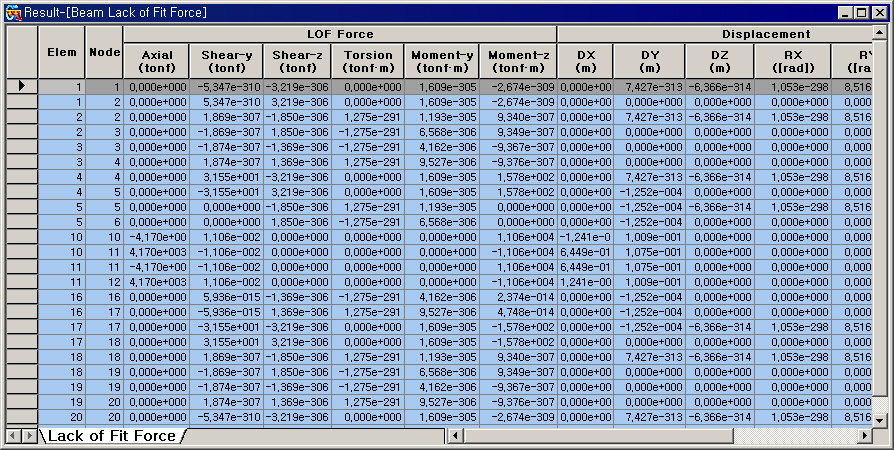Viewport: 894px width, 450px height.
Task: Click the Moment-z column header
Action: point(518,61)
